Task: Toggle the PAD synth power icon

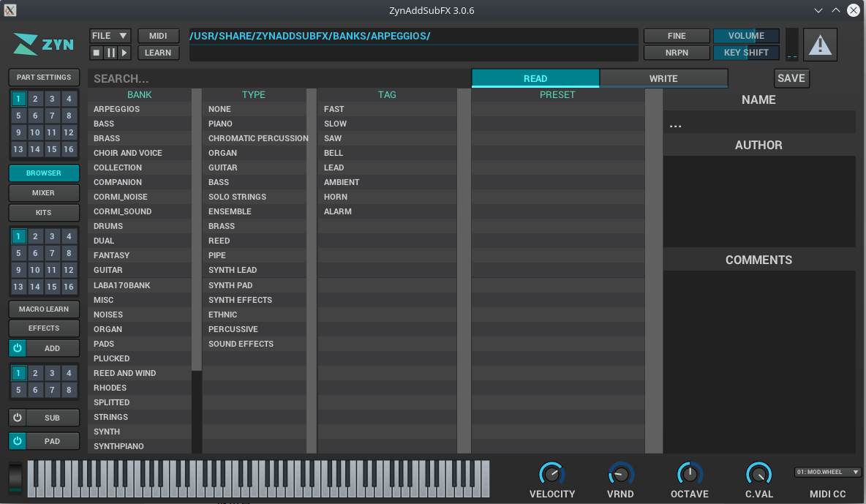Action: (17, 441)
